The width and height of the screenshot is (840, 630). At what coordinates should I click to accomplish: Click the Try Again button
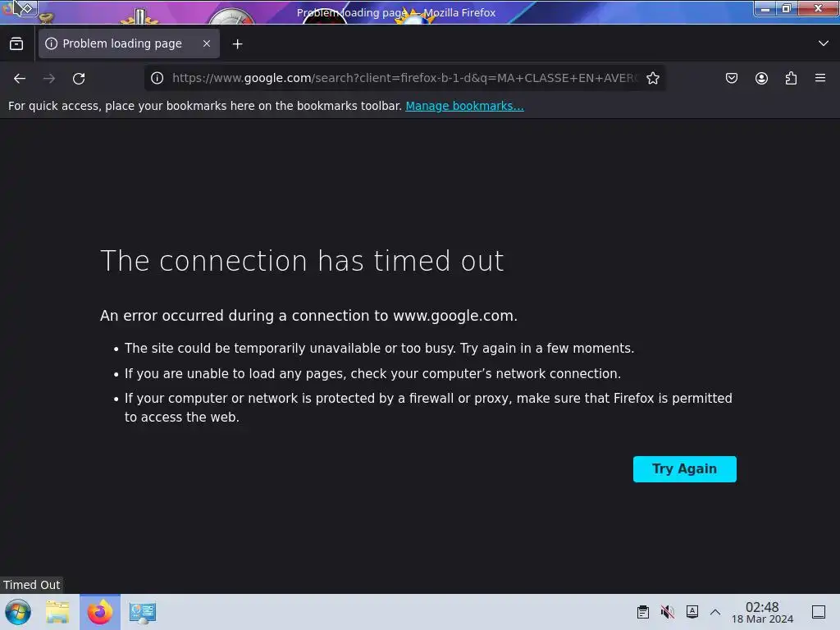tap(684, 468)
